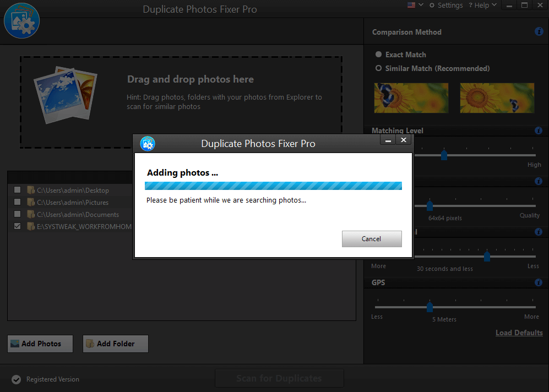
Task: Open the Comparison Method info tooltip
Action: 539,31
